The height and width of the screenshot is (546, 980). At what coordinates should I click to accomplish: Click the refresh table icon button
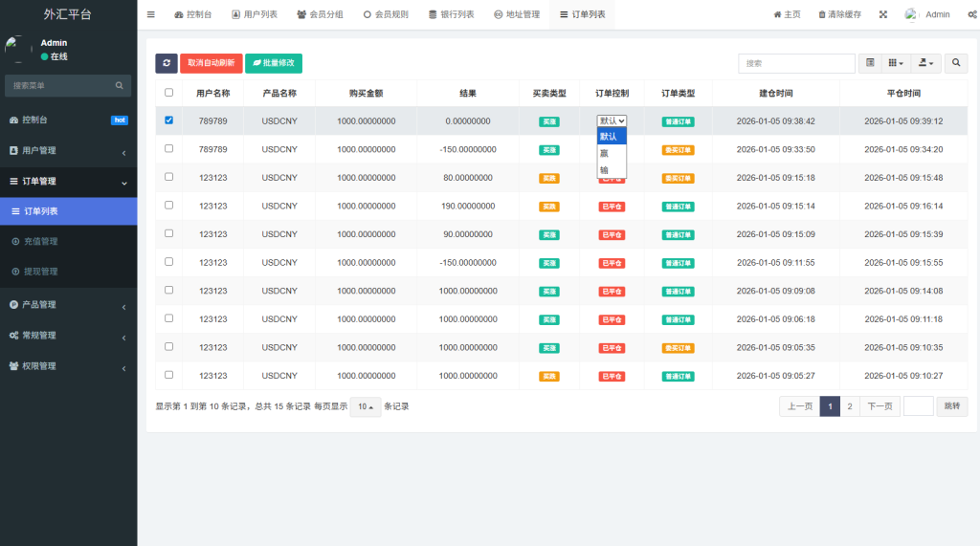click(167, 63)
